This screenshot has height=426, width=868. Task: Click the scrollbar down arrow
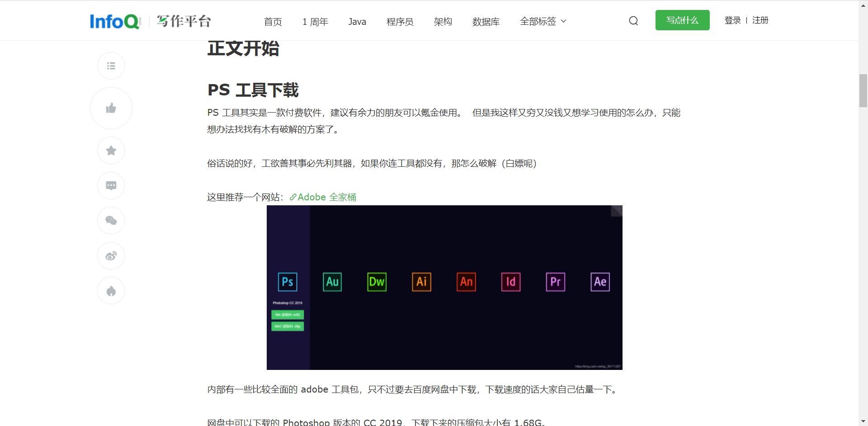pyautogui.click(x=863, y=421)
